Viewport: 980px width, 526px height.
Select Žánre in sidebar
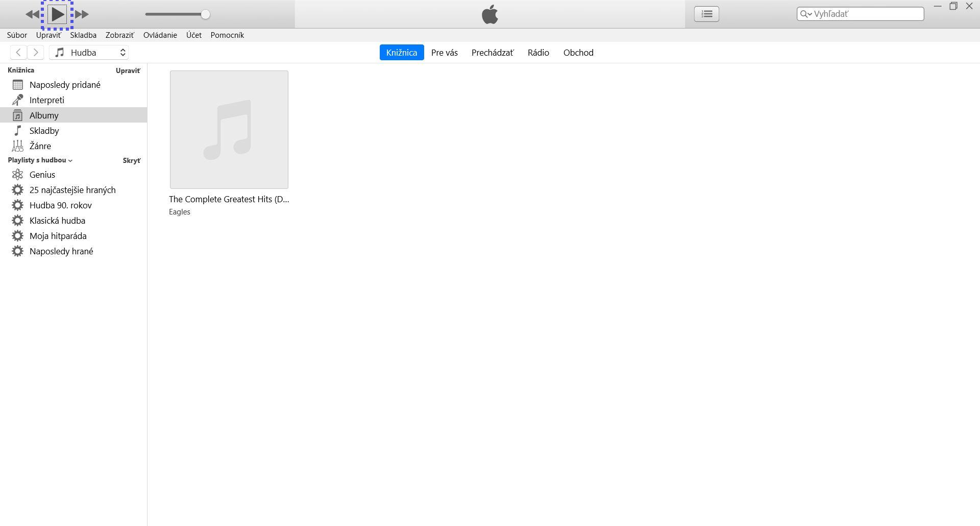73,146
